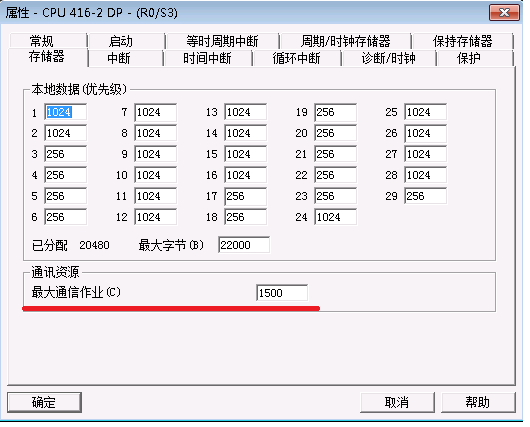Click the 本地数据(优先级) group label

79,89
